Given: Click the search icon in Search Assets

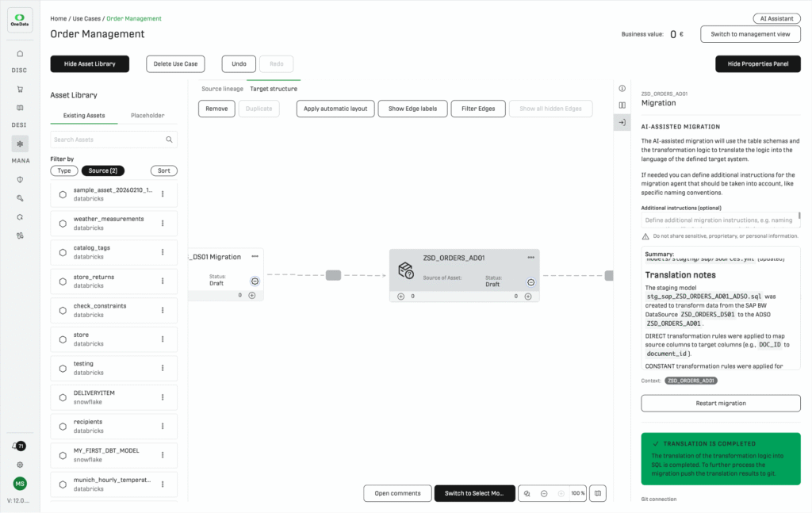Looking at the screenshot, I should coord(169,140).
